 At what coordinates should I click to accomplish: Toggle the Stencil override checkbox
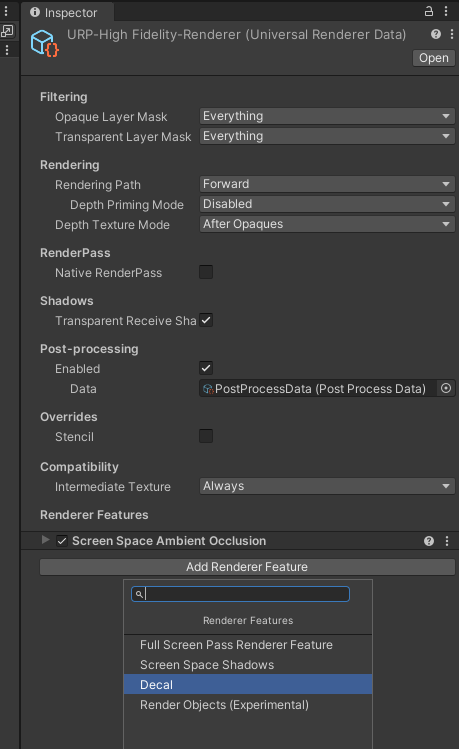click(x=206, y=436)
